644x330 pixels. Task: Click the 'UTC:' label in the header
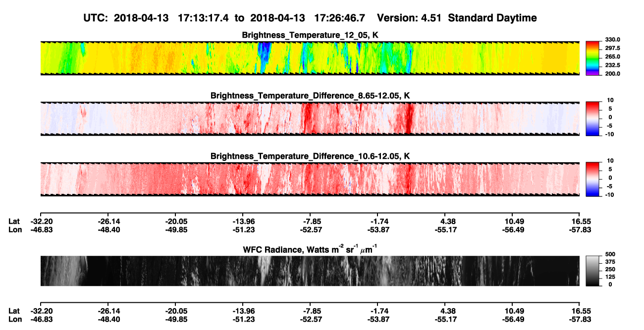point(97,18)
